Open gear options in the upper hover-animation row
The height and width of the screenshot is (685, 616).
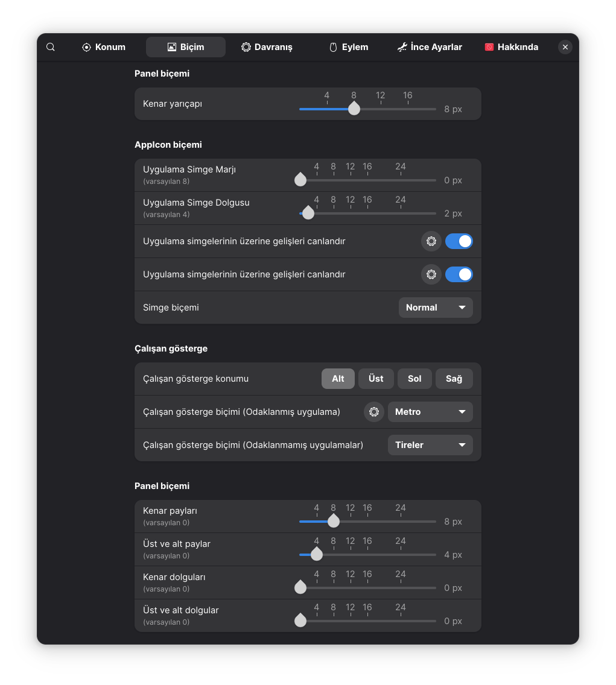(431, 241)
